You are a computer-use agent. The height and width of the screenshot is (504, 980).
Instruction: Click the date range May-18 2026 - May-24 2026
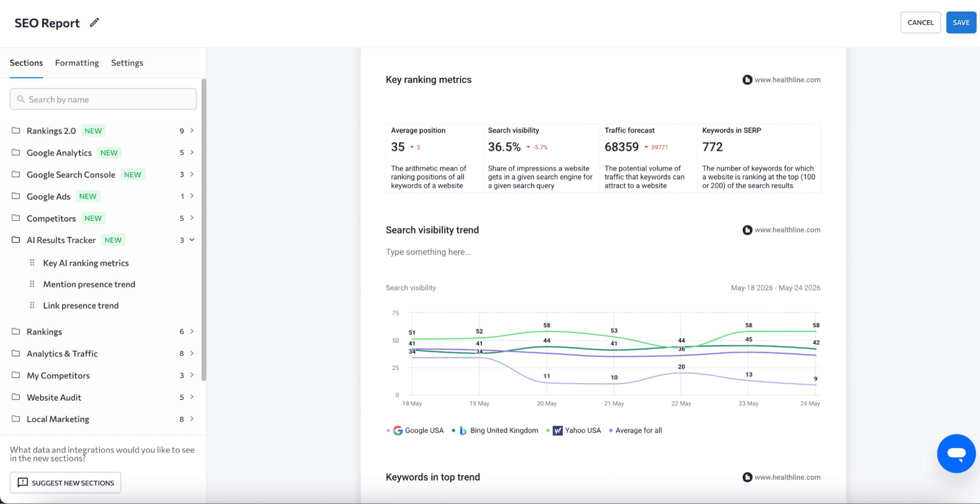[x=775, y=288]
